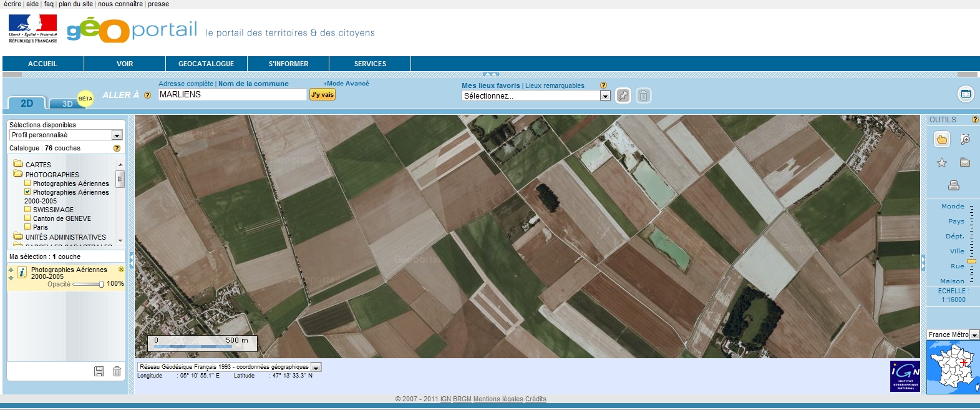Open Crédits link in footer
The width and height of the screenshot is (980, 410).
point(536,399)
